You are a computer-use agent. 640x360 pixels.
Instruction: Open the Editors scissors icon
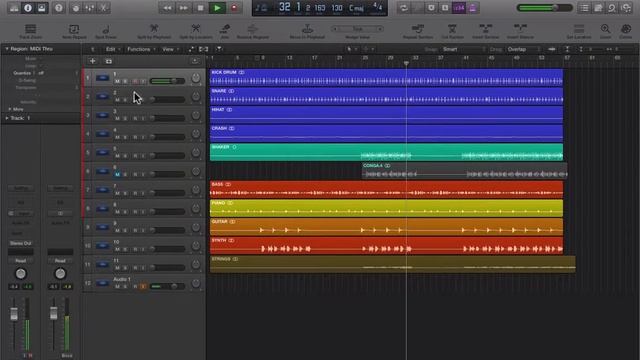(104, 8)
